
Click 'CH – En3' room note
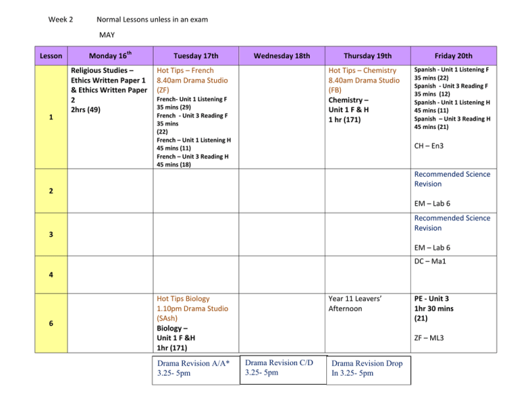[429, 146]
